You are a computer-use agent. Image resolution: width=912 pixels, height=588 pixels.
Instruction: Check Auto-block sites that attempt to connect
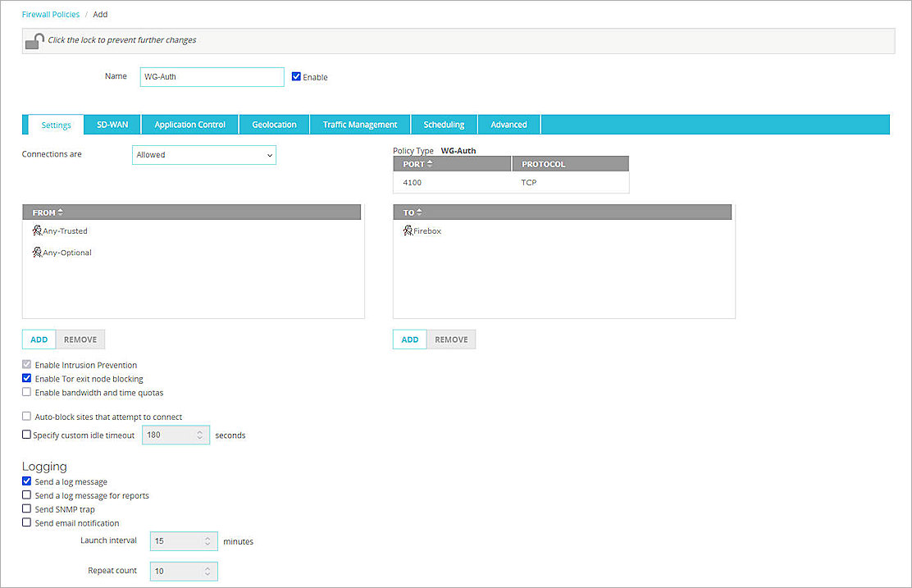pyautogui.click(x=26, y=417)
